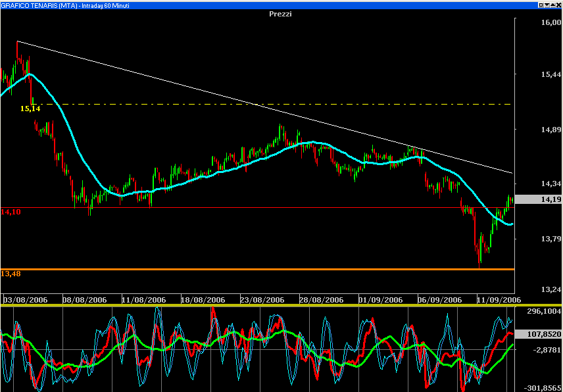The width and height of the screenshot is (563, 392).
Task: Click the down-arrow button in the title bar
Action: pos(547,5)
